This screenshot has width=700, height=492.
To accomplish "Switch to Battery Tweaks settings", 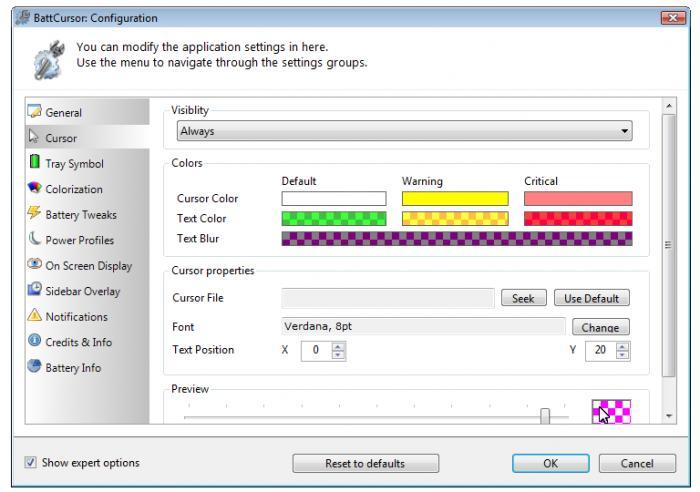I will click(x=88, y=214).
